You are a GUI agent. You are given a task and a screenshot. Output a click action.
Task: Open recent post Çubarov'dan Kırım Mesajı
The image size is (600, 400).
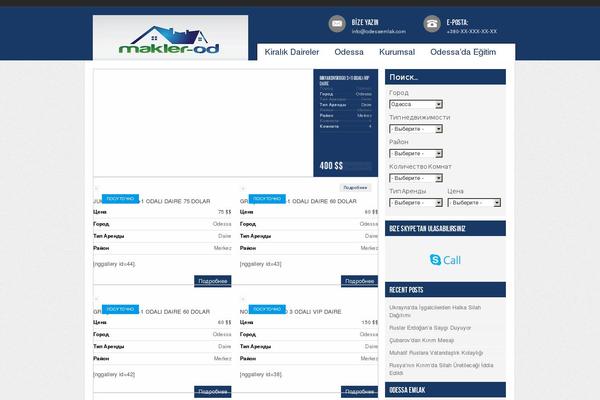coord(421,340)
